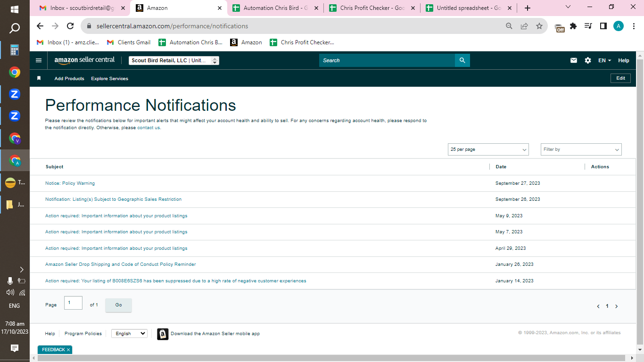This screenshot has height=362, width=644.
Task: Open the Drop Shipping Policy Reminder notification
Action: [x=121, y=264]
